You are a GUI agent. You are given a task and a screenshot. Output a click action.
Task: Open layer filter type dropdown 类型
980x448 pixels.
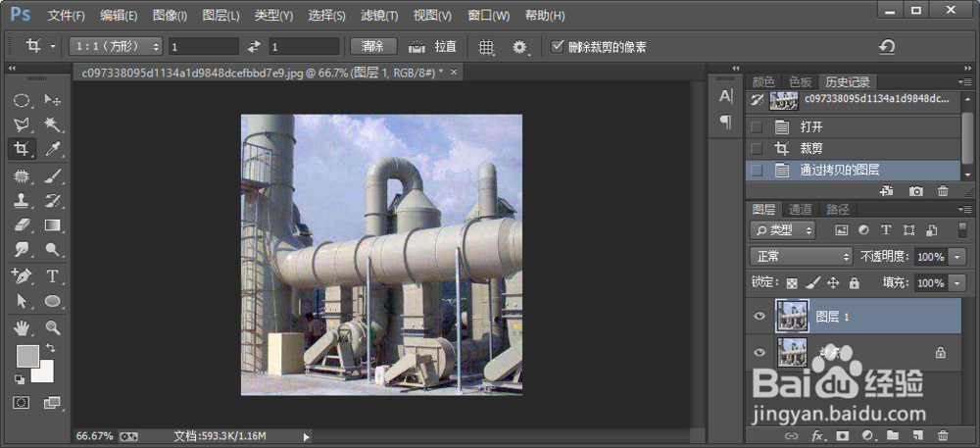point(782,230)
